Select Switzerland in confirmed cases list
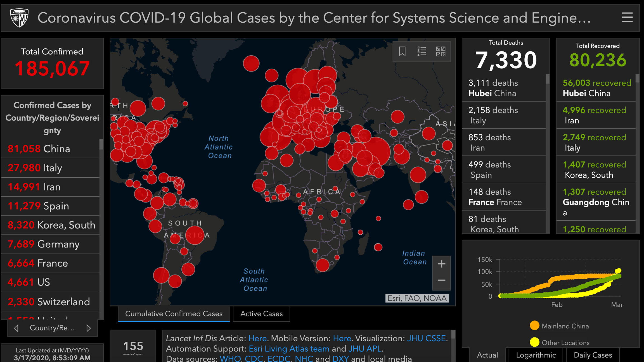This screenshot has width=644, height=362. tap(50, 302)
